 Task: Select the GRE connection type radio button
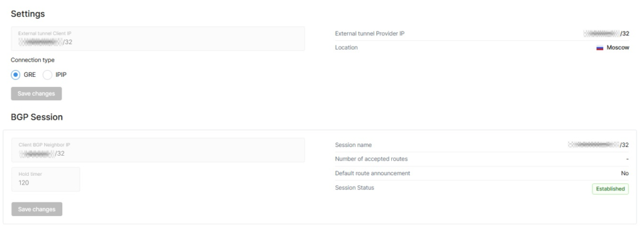point(16,75)
